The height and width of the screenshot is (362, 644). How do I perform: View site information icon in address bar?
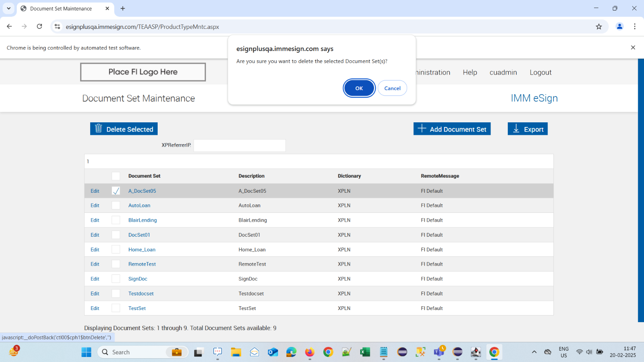coord(57,26)
